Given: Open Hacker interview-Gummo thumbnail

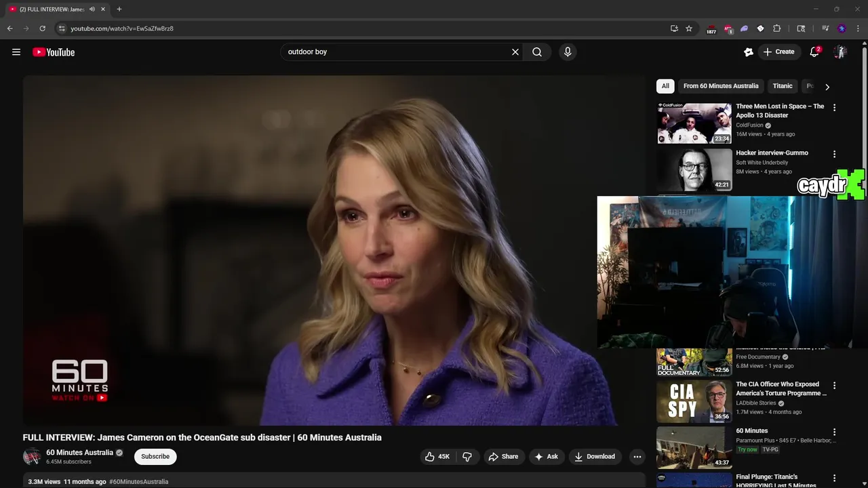Looking at the screenshot, I should (x=694, y=169).
